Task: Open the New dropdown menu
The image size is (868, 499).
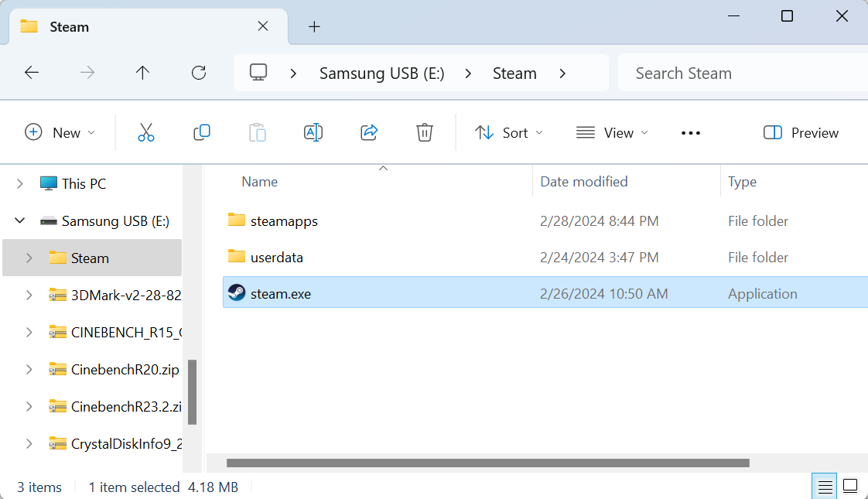Action: pos(60,133)
